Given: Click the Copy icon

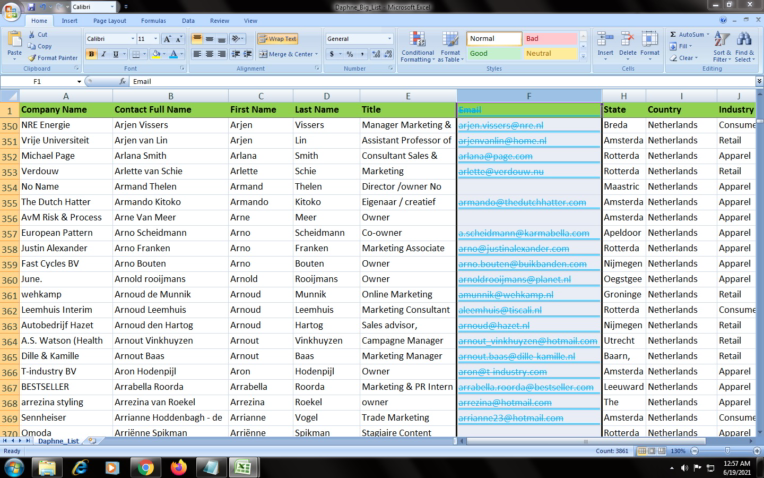Looking at the screenshot, I should coord(32,46).
